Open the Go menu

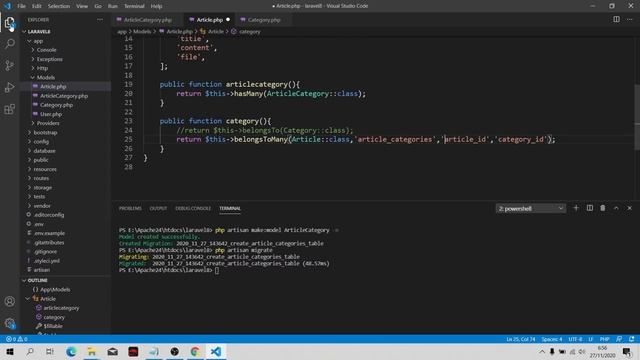[98, 6]
